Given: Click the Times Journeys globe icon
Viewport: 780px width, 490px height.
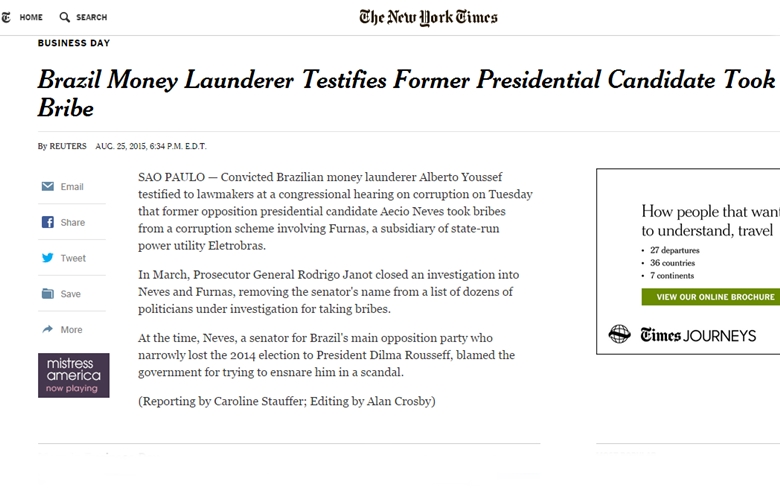Looking at the screenshot, I should coord(620,334).
